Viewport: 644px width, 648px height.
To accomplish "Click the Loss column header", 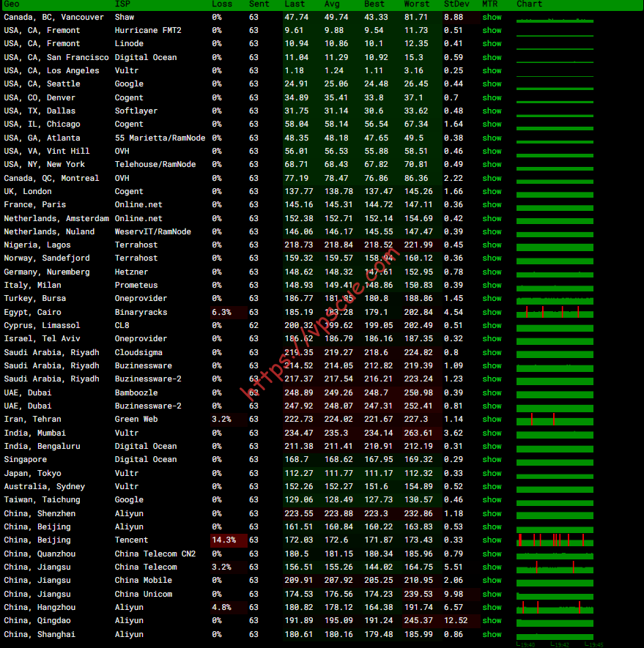I will click(222, 4).
